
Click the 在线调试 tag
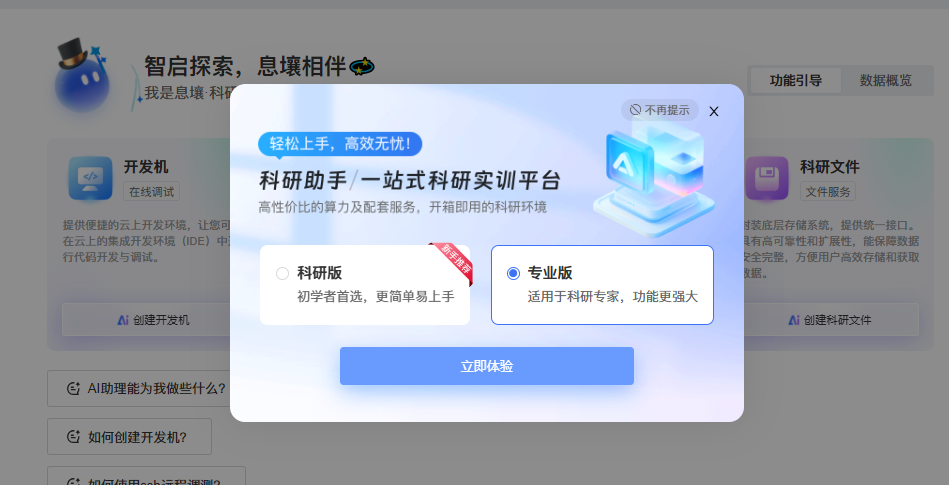pos(151,192)
